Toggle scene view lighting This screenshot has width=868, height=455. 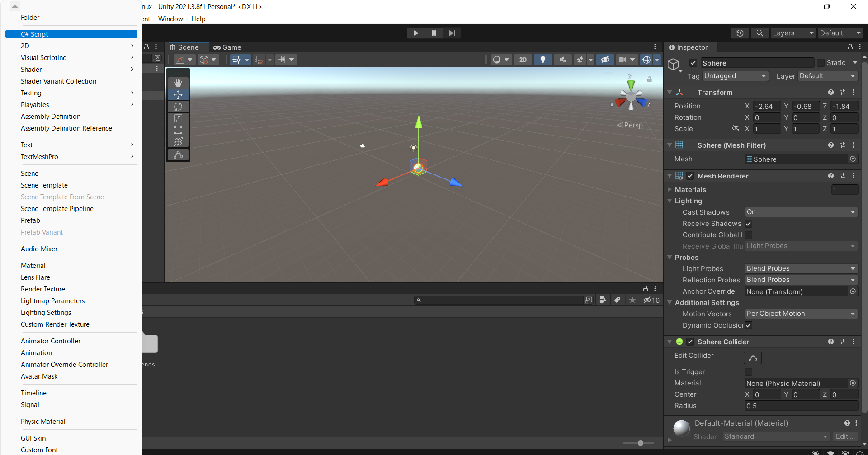(542, 59)
